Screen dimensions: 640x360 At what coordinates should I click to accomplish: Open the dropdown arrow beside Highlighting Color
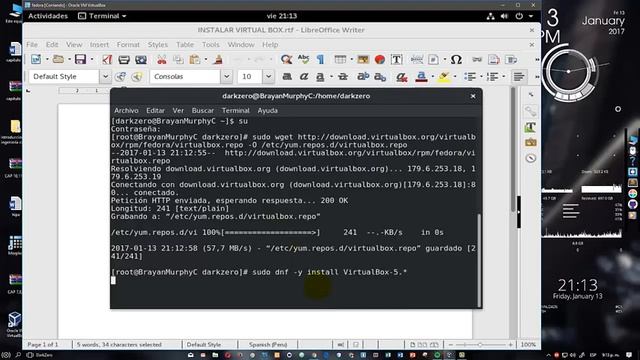click(x=455, y=77)
